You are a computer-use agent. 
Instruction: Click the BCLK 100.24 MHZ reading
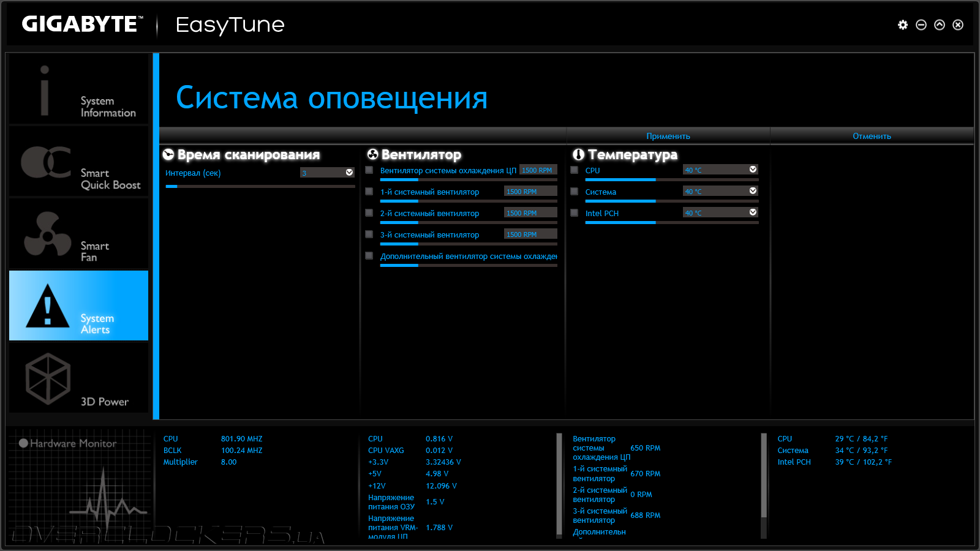pos(241,451)
